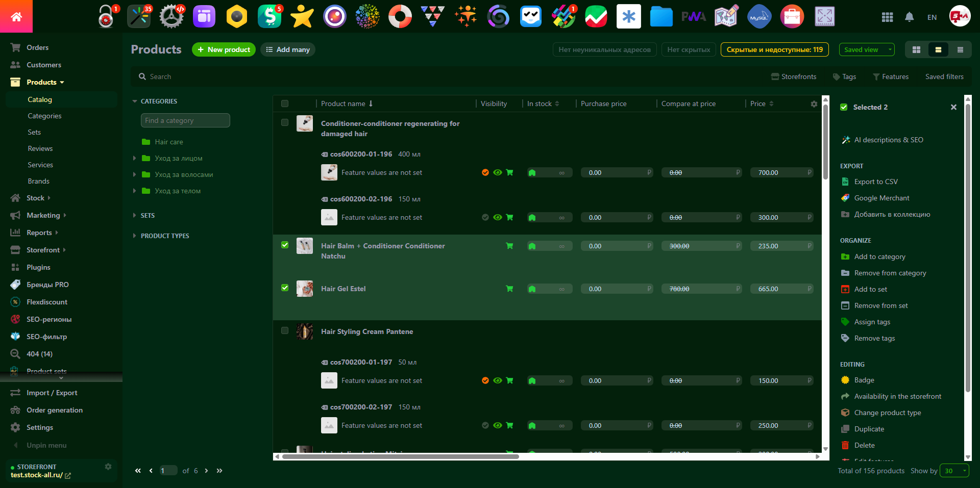The height and width of the screenshot is (488, 980).
Task: Open the Saved view dropdown
Action: click(x=866, y=49)
